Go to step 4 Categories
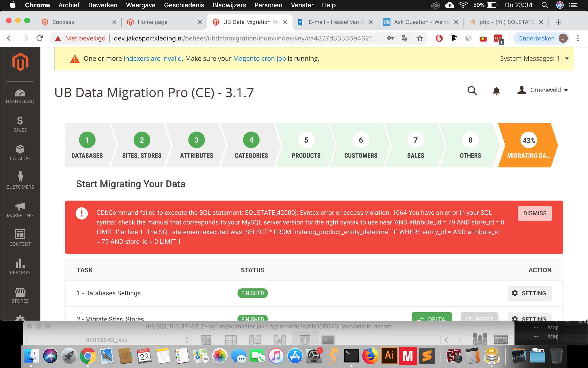This screenshot has width=588, height=368. pyautogui.click(x=251, y=145)
